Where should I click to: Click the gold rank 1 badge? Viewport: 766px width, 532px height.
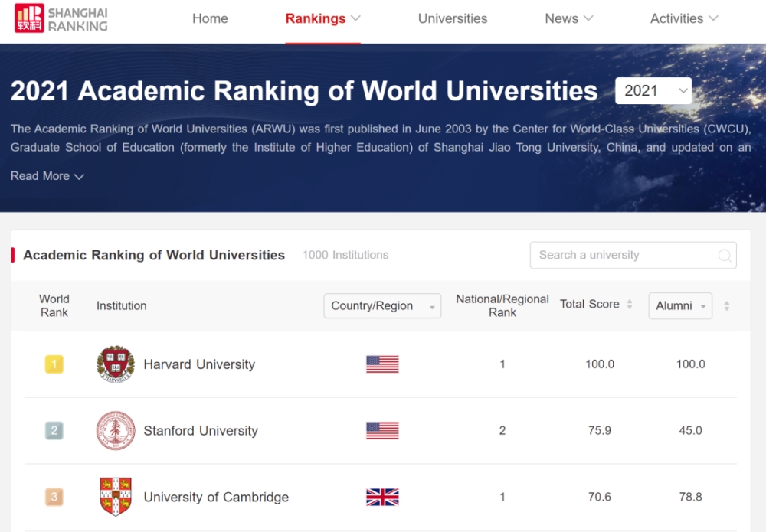[x=54, y=364]
